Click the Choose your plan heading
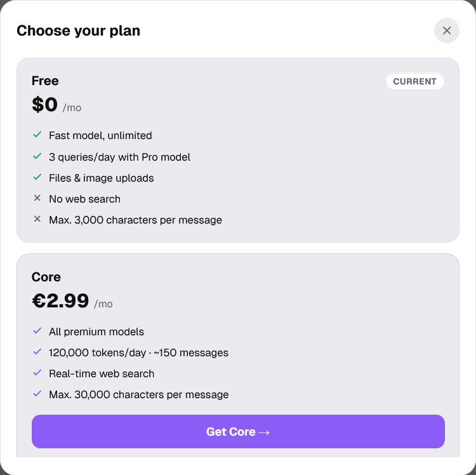Viewport: 476px width, 475px height. tap(78, 30)
